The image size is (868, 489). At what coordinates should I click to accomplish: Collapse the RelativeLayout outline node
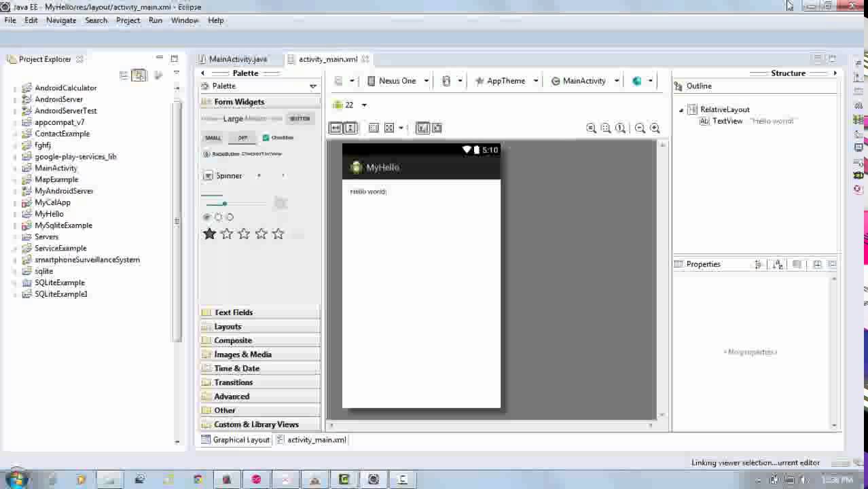[x=681, y=110]
